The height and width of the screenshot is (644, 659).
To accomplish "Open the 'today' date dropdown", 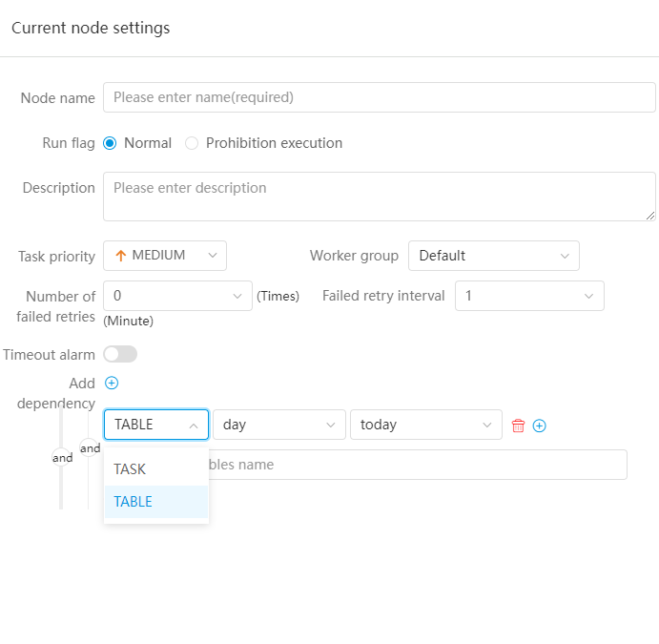I will (425, 425).
